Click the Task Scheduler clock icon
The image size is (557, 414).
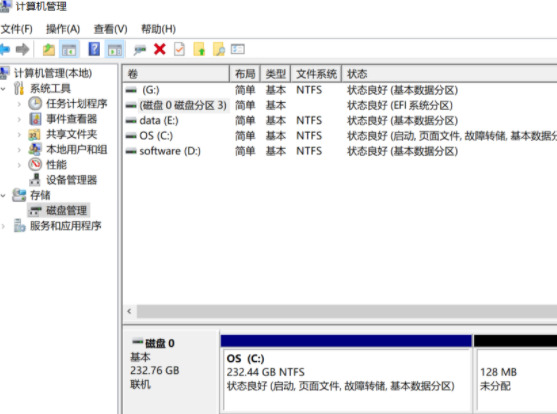(35, 103)
